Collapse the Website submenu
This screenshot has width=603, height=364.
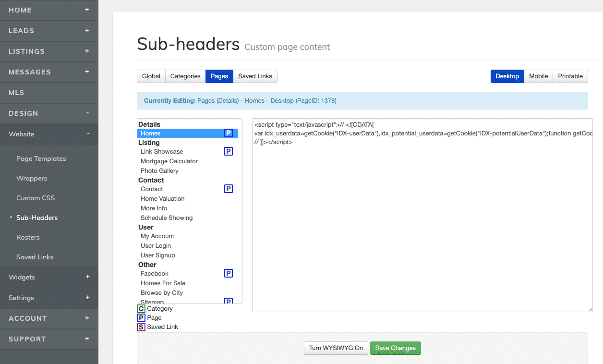tap(88, 134)
